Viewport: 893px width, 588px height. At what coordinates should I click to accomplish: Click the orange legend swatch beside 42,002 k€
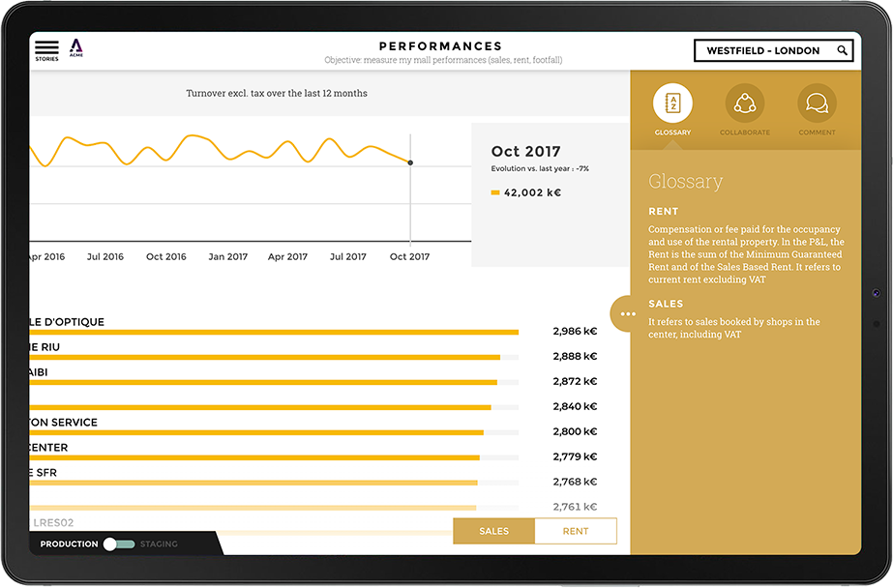tap(495, 193)
